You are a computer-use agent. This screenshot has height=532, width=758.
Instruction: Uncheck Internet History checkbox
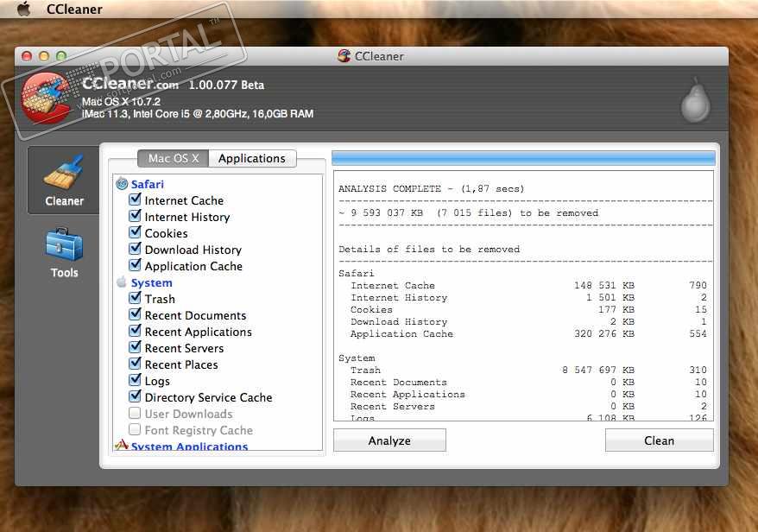[135, 216]
